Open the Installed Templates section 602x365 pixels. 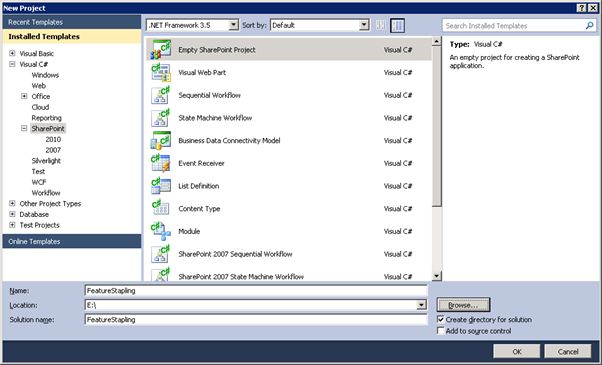(72, 36)
